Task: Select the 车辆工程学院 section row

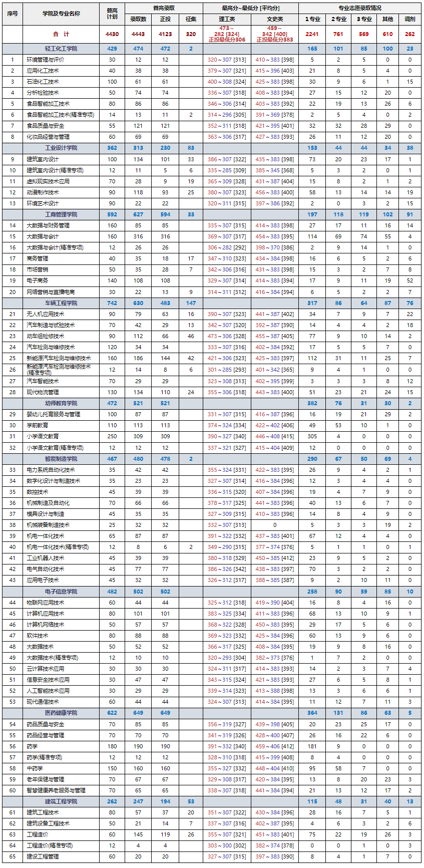Action: [212, 303]
